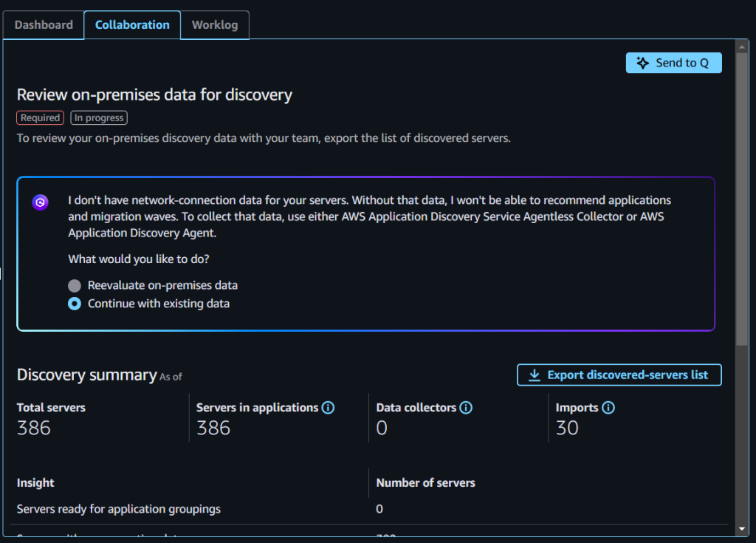Open info icon beside Servers in applications

point(328,407)
